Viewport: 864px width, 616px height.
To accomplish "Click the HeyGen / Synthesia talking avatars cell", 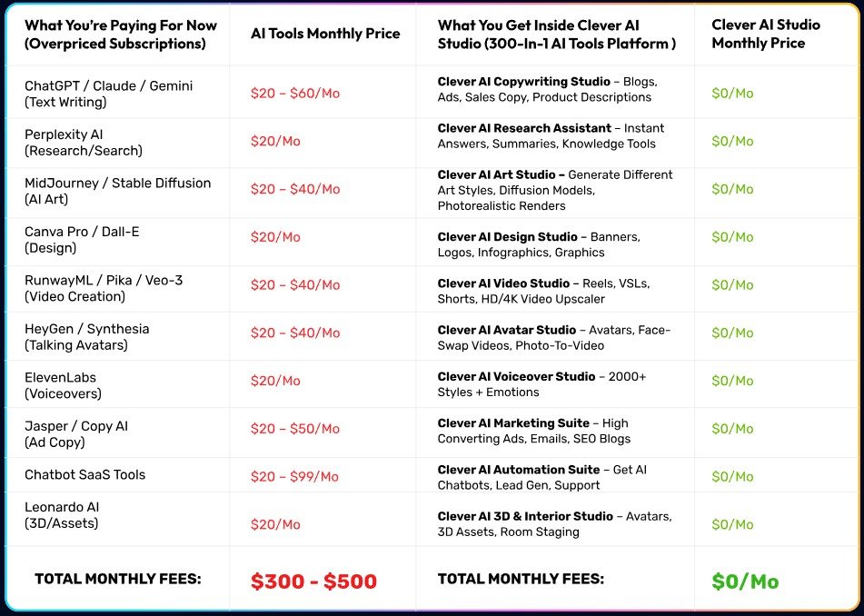I will [86, 336].
